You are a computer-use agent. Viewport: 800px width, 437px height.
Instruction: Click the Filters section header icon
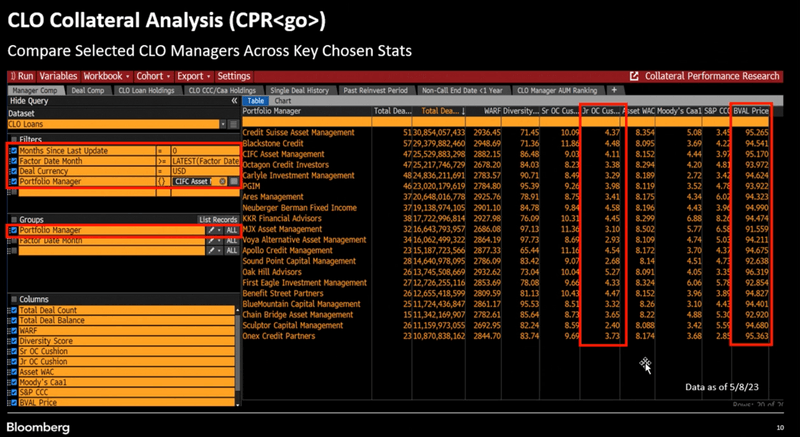(13, 139)
